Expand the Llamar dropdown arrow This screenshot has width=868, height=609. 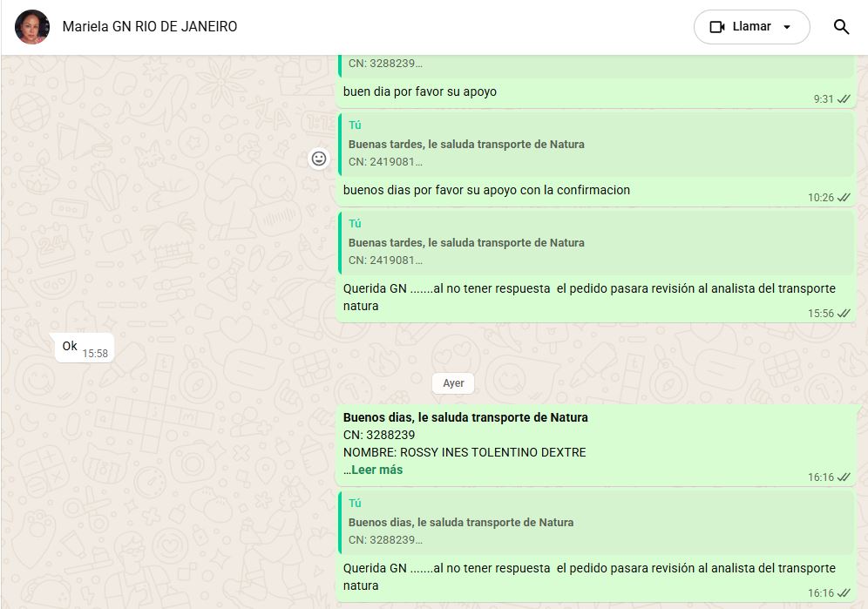click(x=787, y=27)
